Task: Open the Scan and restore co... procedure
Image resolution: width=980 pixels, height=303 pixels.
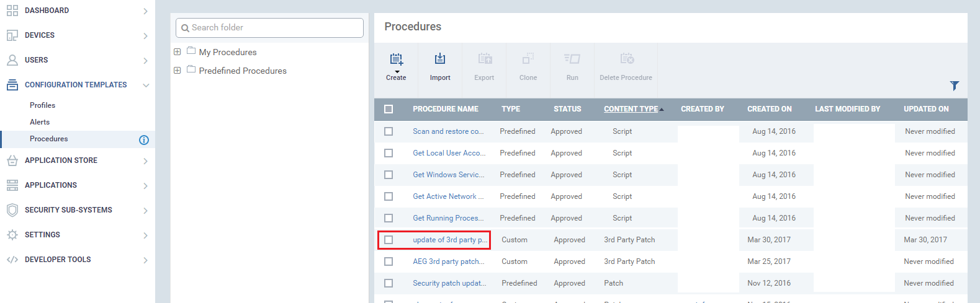Action: click(x=448, y=131)
